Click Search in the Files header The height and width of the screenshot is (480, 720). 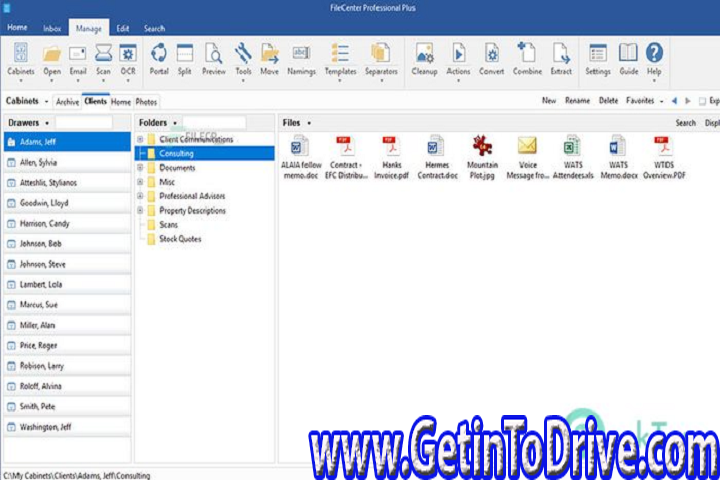tap(686, 123)
